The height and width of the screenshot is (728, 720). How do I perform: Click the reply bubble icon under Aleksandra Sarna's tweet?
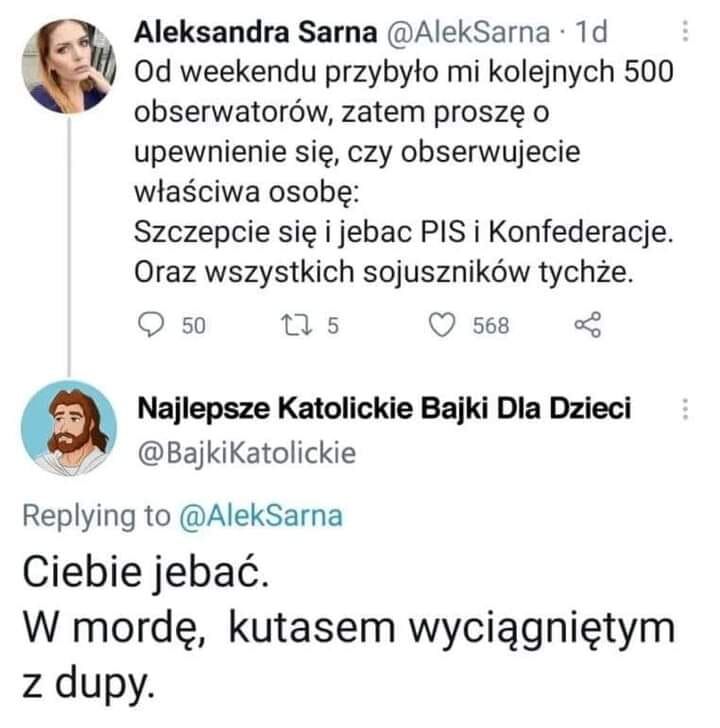coord(149,325)
